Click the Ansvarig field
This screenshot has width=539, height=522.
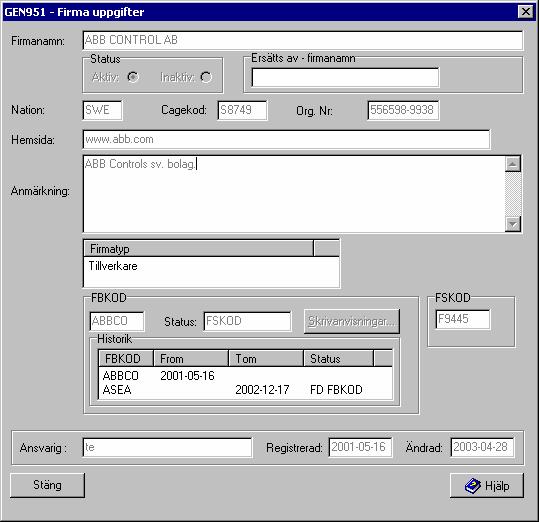(x=167, y=447)
